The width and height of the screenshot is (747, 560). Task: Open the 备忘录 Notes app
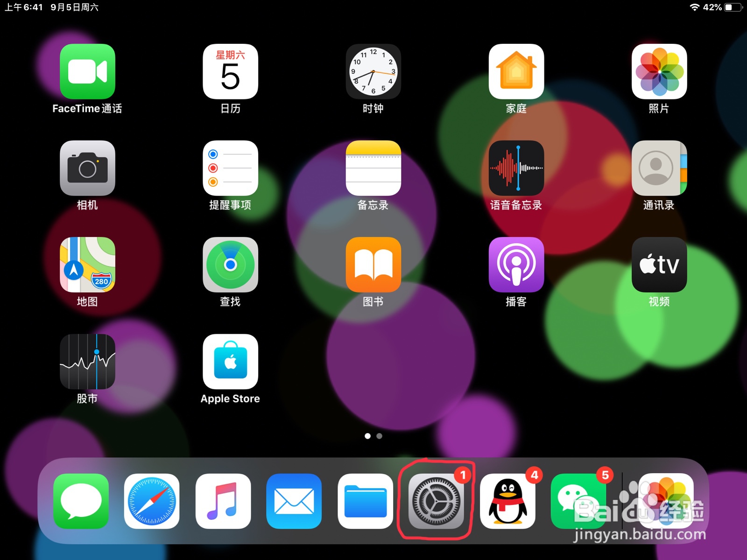373,168
